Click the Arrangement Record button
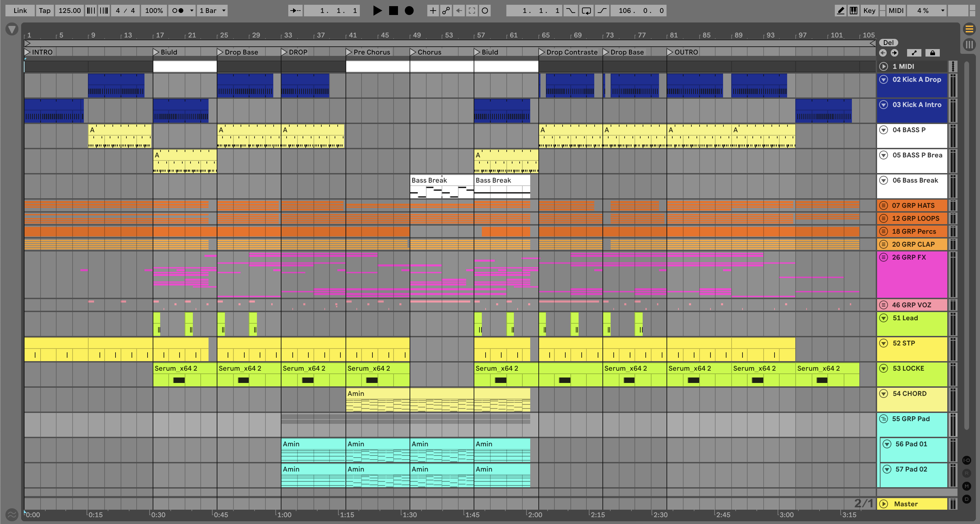 [x=409, y=11]
